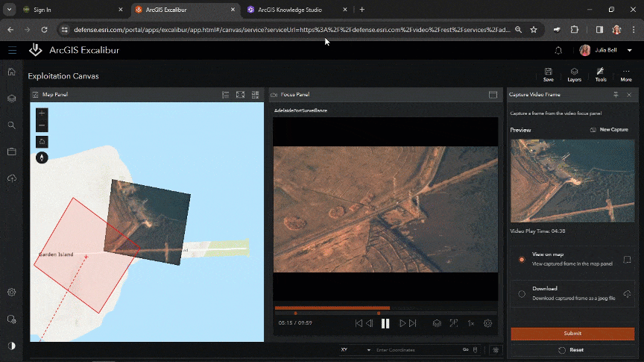Reset map compass orientation
Screen dimensions: 644x362
pyautogui.click(x=42, y=157)
